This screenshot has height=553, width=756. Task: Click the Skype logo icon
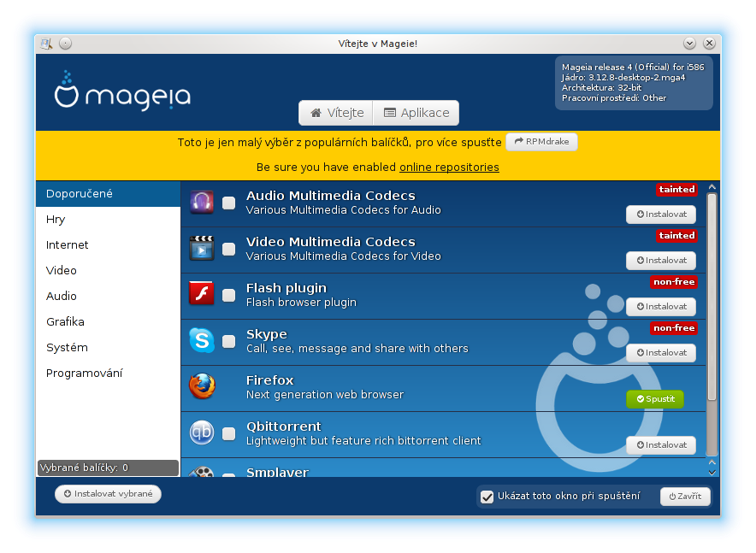coord(202,340)
